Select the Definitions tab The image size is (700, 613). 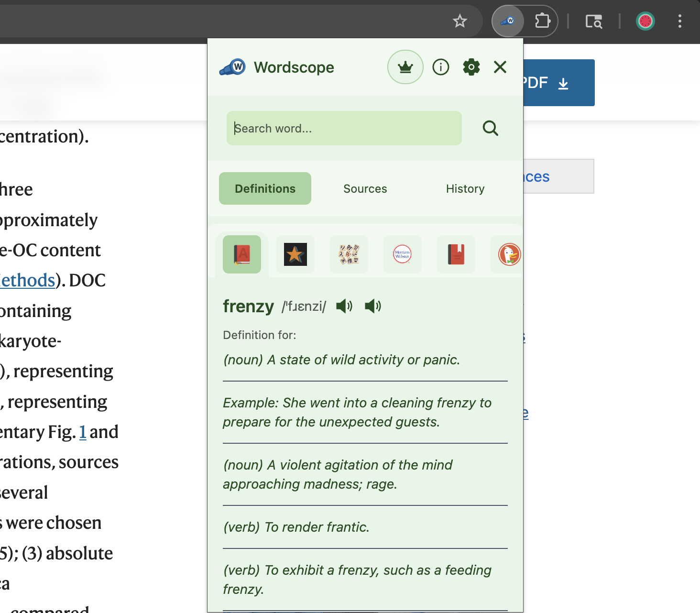pos(265,189)
